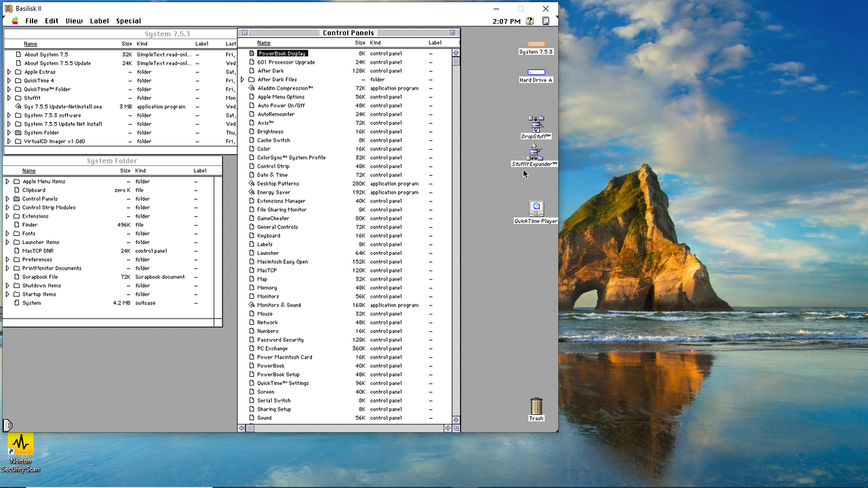Select the MacTCP DNR icon in System Folder
The width and height of the screenshot is (868, 488).
tap(17, 251)
